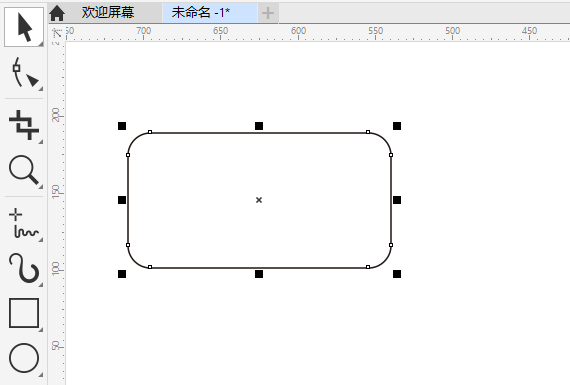Pick the Artistic Media tool
This screenshot has height=385, width=570.
tap(24, 268)
